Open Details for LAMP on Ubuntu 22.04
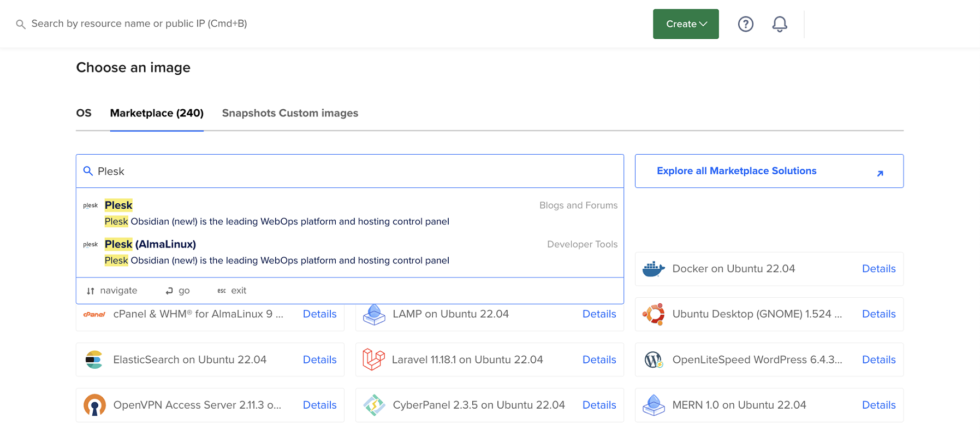980x442 pixels. coord(599,314)
